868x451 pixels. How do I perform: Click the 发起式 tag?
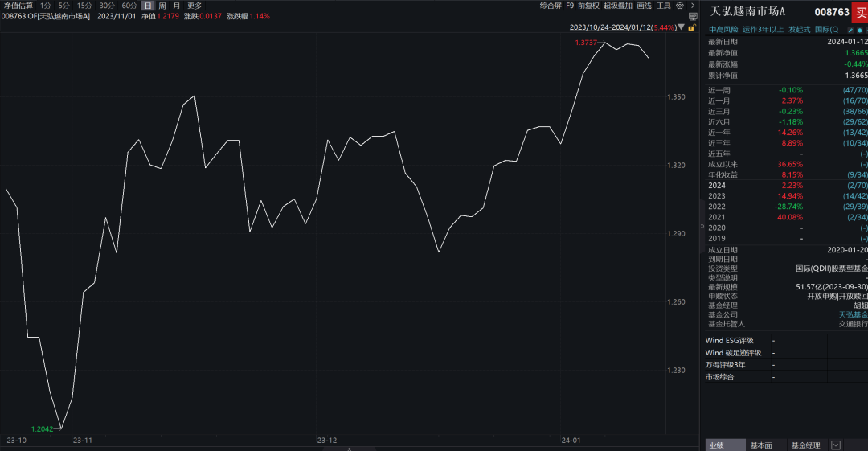click(x=800, y=30)
